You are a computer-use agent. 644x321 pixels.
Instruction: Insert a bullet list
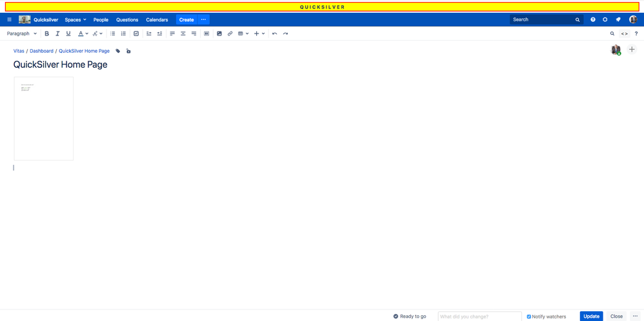coord(112,34)
